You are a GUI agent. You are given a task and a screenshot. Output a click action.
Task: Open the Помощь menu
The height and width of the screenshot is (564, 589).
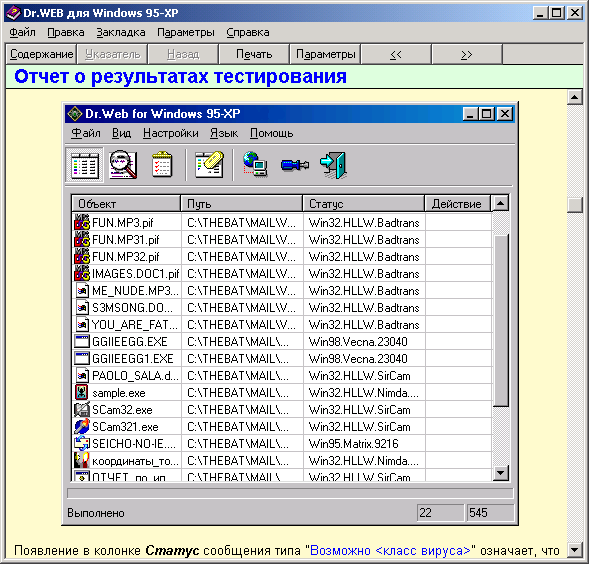click(272, 133)
